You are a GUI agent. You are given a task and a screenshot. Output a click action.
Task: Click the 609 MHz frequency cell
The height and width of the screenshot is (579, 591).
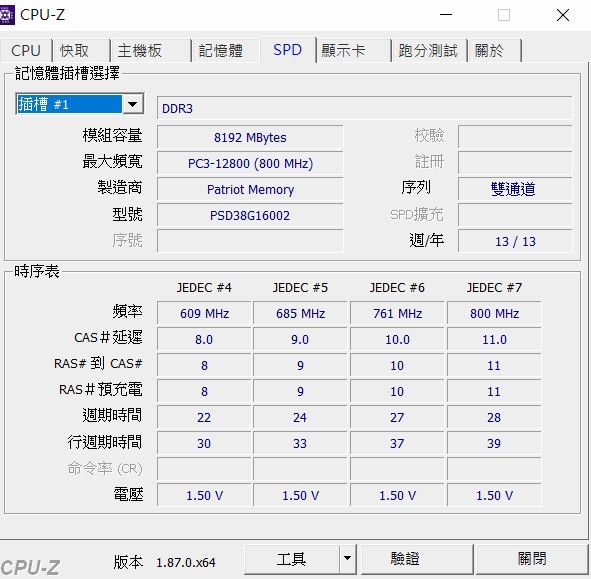coord(204,313)
